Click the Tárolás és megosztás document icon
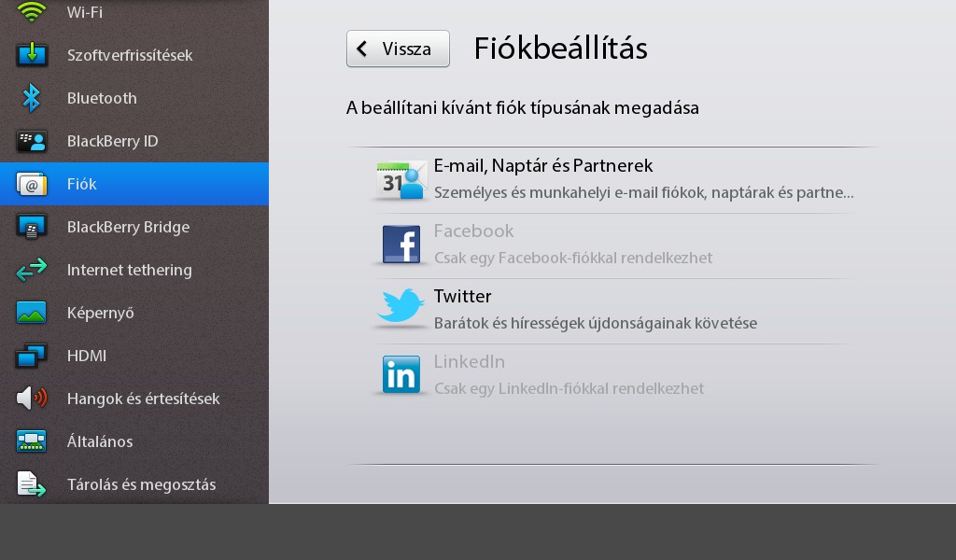Image resolution: width=956 pixels, height=560 pixels. click(x=32, y=484)
